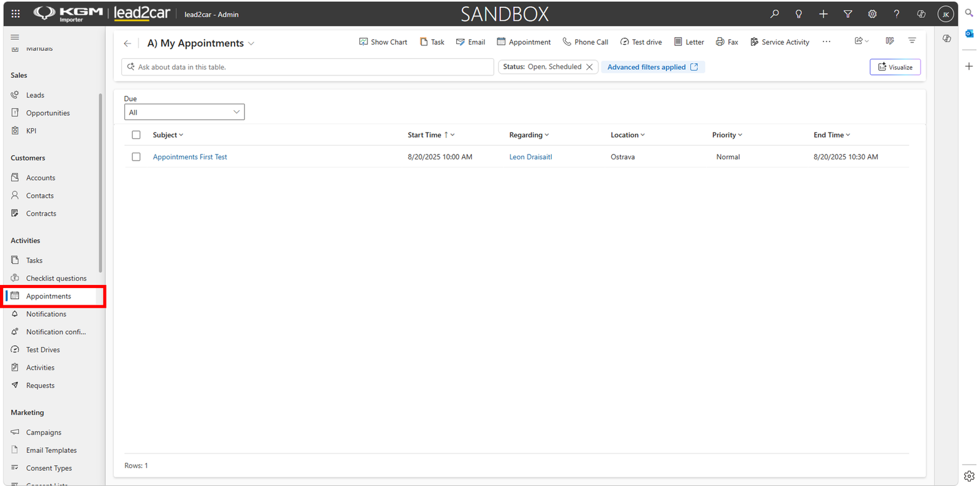The image size is (980, 486).
Task: Open the Location column header menu
Action: point(628,135)
